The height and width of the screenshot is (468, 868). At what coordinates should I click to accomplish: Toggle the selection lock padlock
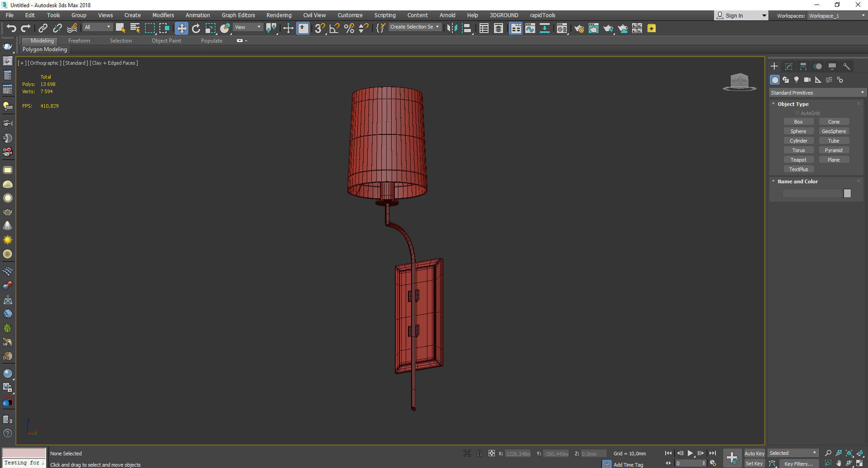pos(480,453)
